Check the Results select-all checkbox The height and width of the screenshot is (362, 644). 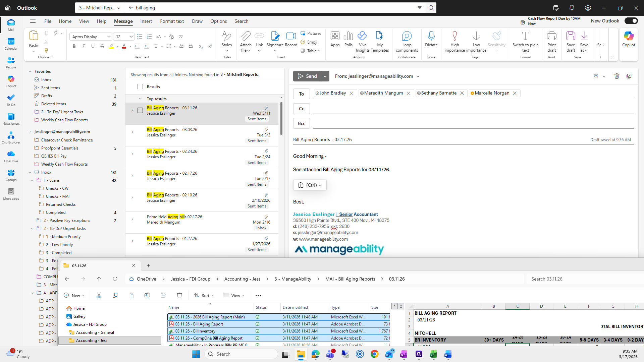140,86
